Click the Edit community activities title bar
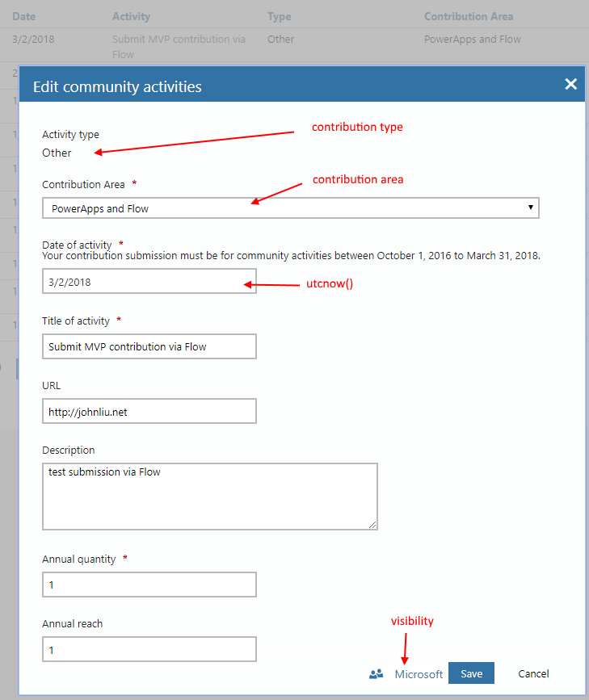 coord(242,86)
